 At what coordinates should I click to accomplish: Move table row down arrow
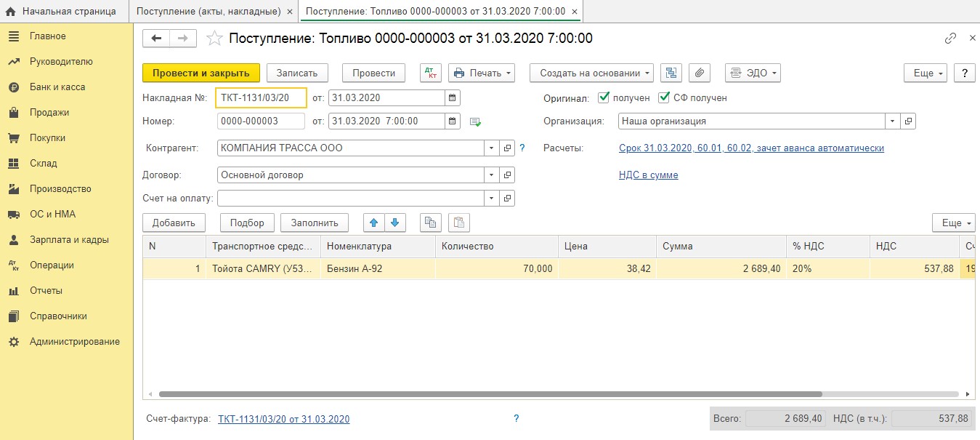point(395,223)
